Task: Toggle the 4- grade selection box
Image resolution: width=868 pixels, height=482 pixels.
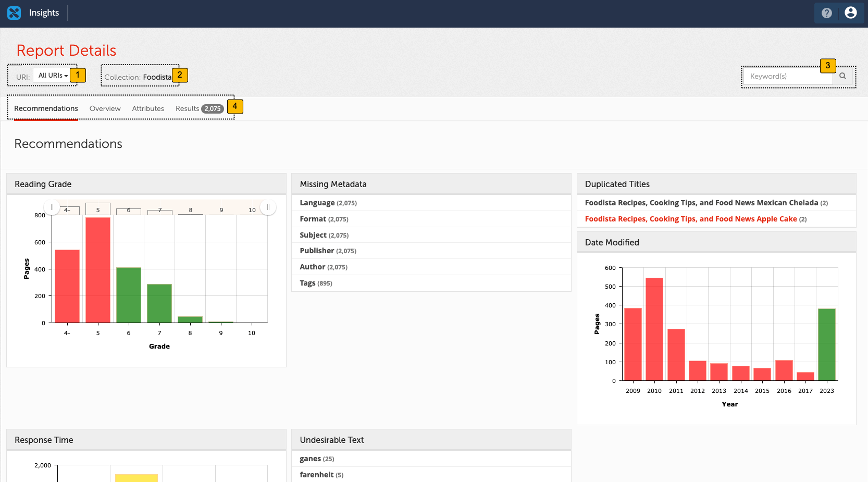Action: 68,210
